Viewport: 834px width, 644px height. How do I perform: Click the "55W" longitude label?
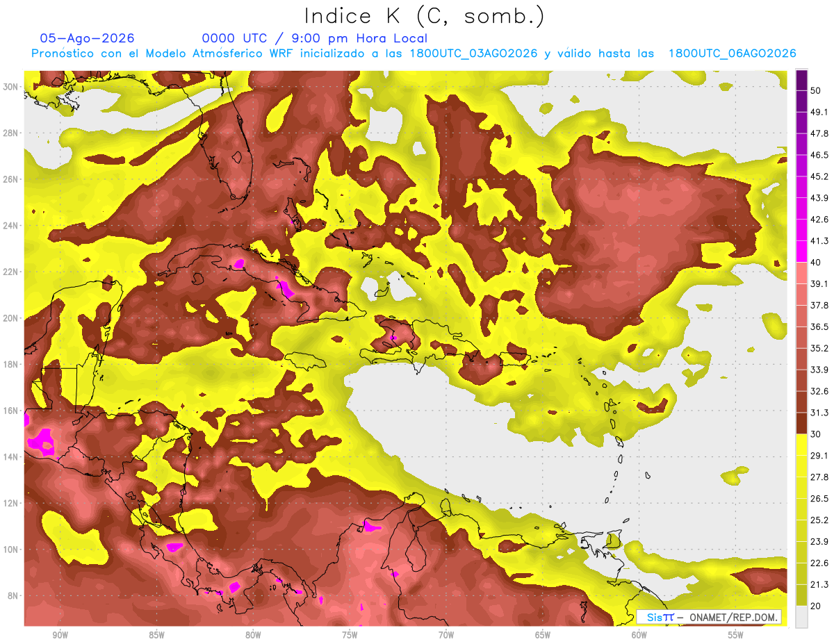point(736,635)
